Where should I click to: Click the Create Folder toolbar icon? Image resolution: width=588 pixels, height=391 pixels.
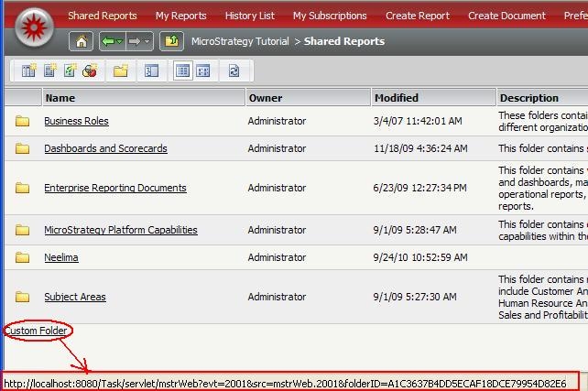pyautogui.click(x=120, y=71)
